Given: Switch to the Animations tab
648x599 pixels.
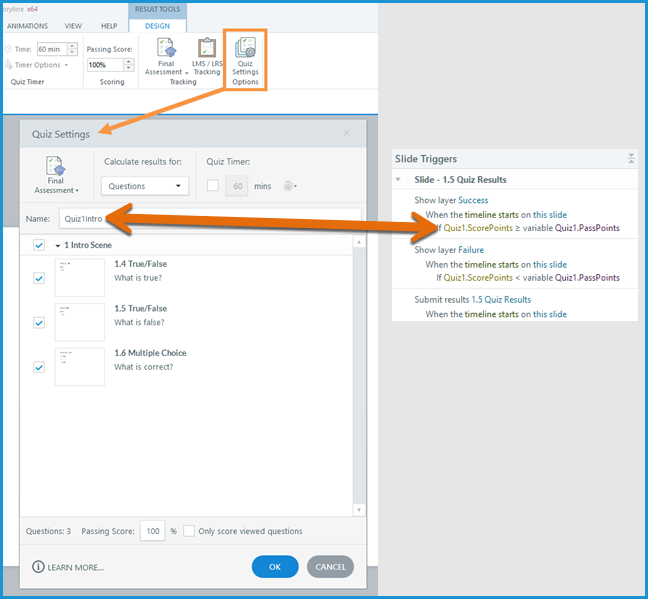Looking at the screenshot, I should click(28, 26).
